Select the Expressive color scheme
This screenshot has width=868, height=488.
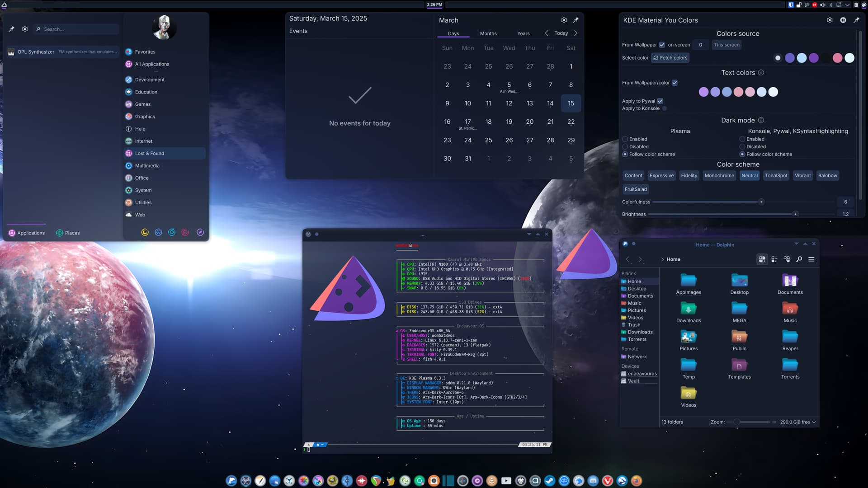tap(661, 176)
